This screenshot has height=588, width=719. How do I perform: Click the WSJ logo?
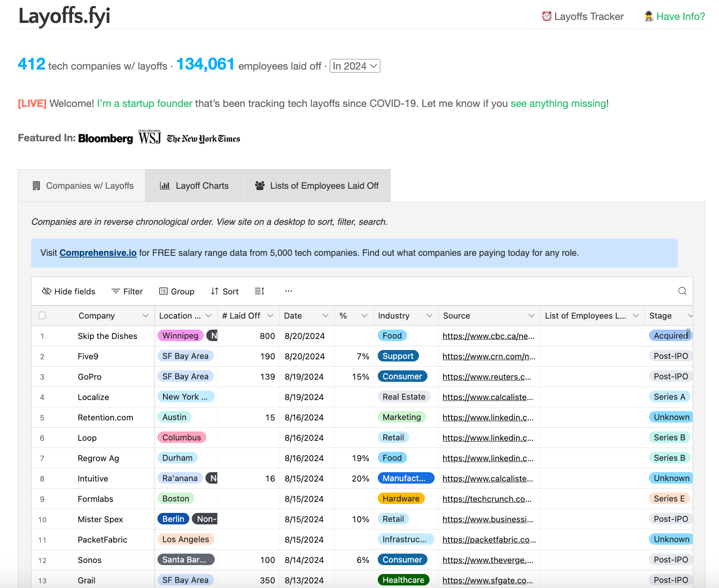(150, 137)
